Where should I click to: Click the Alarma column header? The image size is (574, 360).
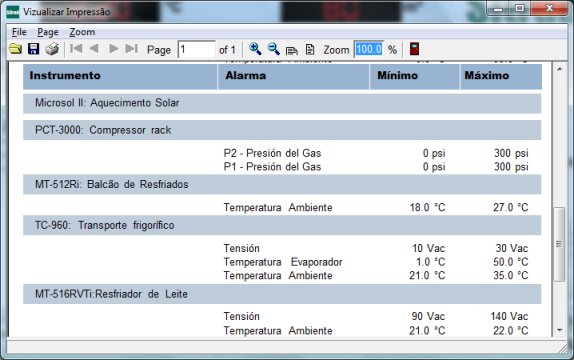tap(294, 76)
